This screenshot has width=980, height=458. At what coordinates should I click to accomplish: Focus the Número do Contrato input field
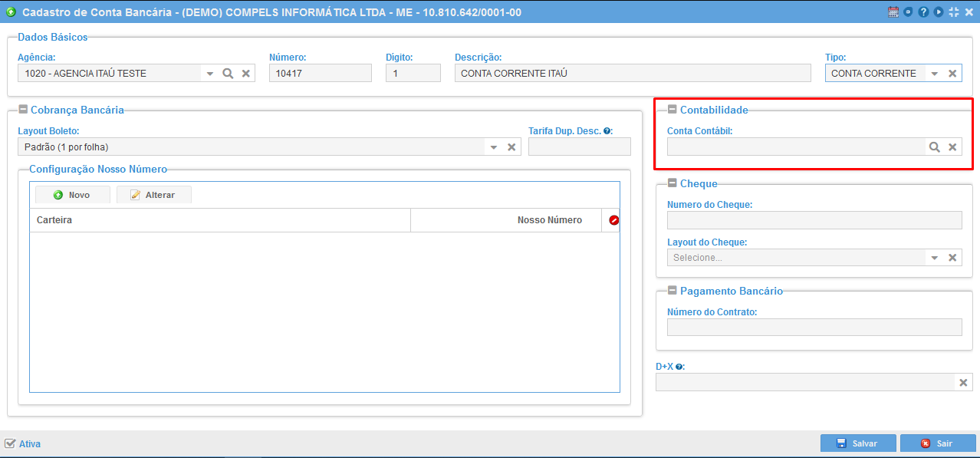[x=814, y=328]
